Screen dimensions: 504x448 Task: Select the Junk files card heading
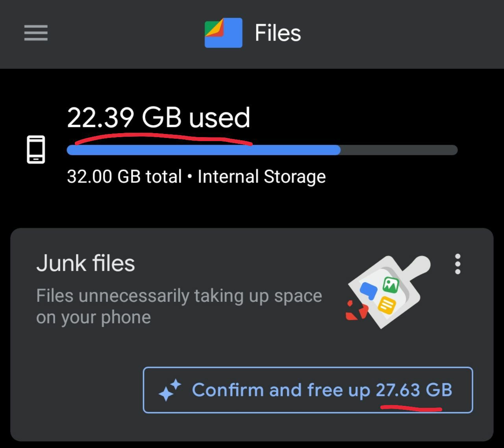[x=85, y=263]
